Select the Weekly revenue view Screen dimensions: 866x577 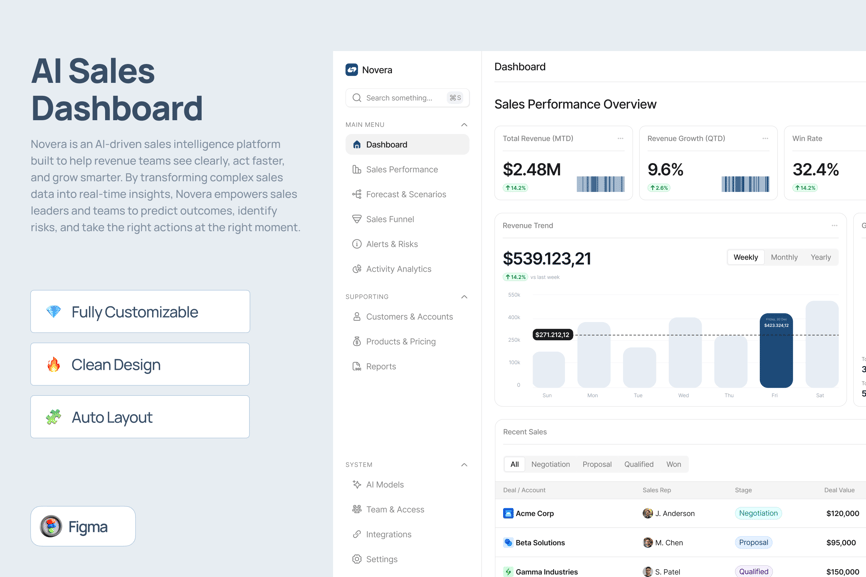tap(746, 258)
